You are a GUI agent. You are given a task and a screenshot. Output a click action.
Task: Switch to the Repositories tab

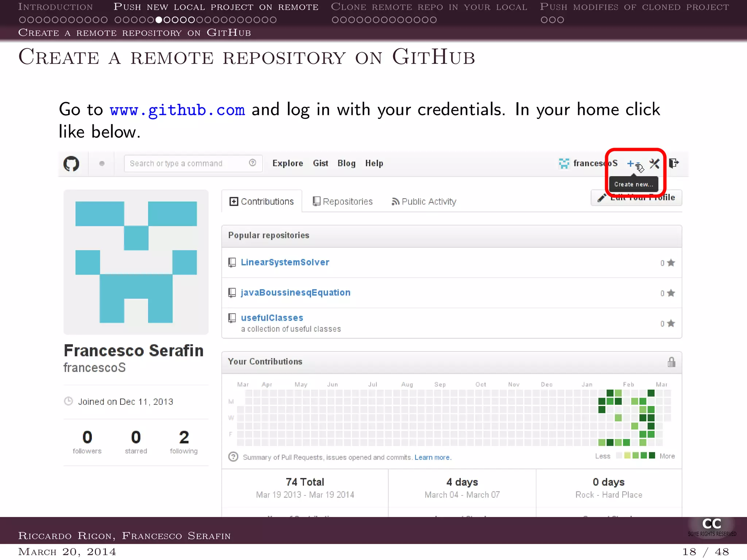pos(343,201)
